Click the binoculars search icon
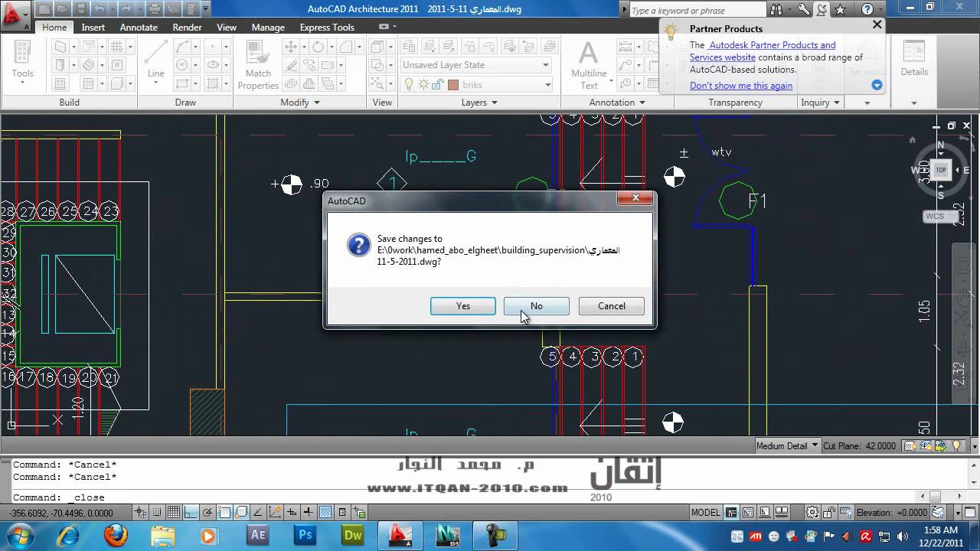980x551 pixels. click(777, 9)
